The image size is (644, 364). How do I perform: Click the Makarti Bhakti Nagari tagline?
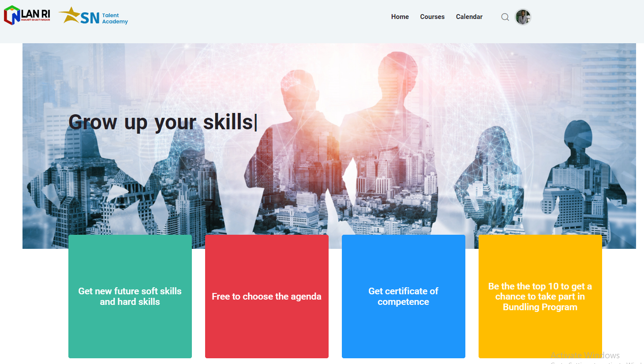coord(36,20)
